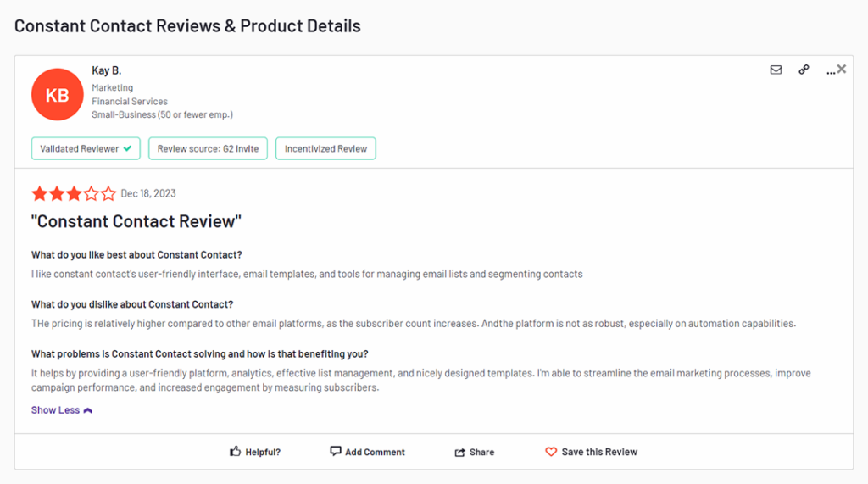Image resolution: width=868 pixels, height=484 pixels.
Task: Click the Incentivized Review badge
Action: tap(325, 148)
